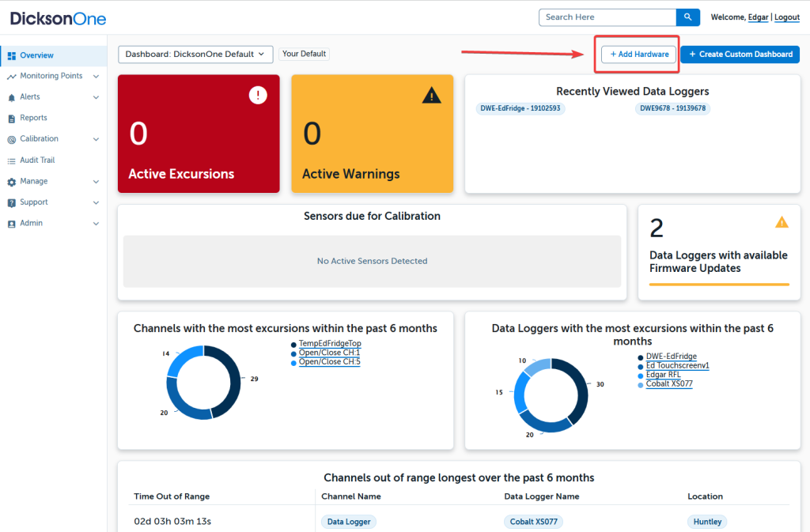The image size is (810, 532).
Task: Select Reports in the sidebar menu
Action: tap(33, 118)
